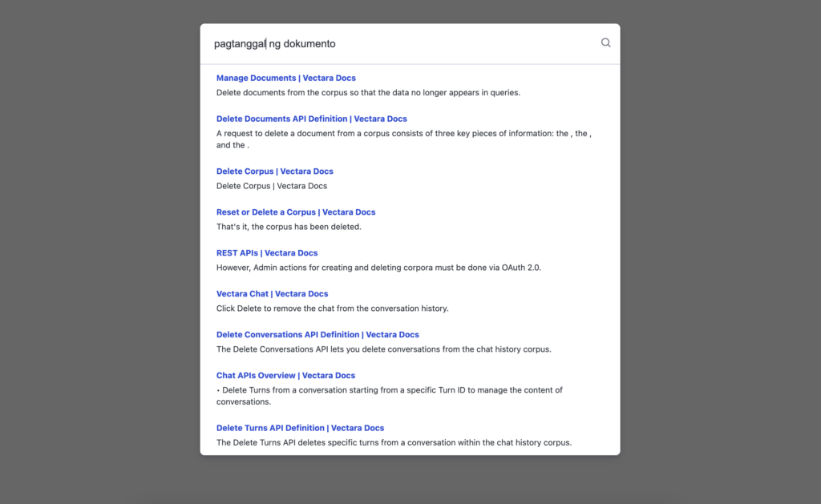This screenshot has height=504, width=821.
Task: Open 'Delete Turns API Definition' link
Action: click(300, 428)
